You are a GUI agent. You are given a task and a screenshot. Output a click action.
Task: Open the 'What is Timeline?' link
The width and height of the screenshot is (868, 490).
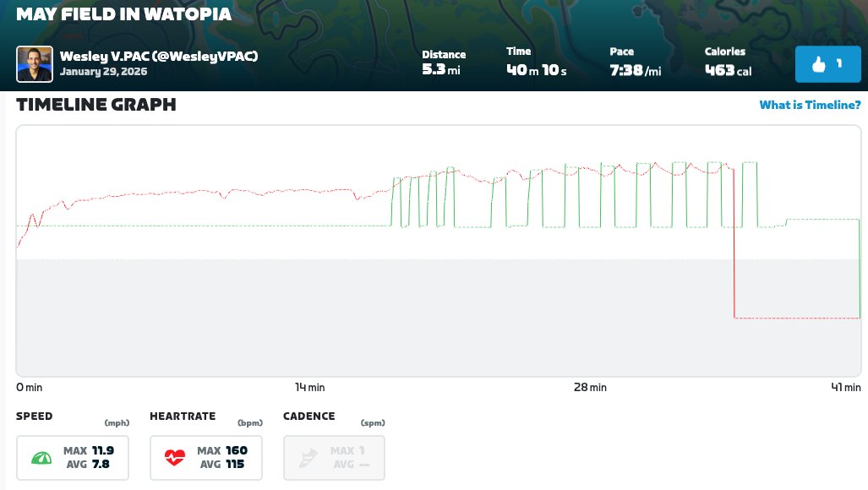pyautogui.click(x=810, y=105)
